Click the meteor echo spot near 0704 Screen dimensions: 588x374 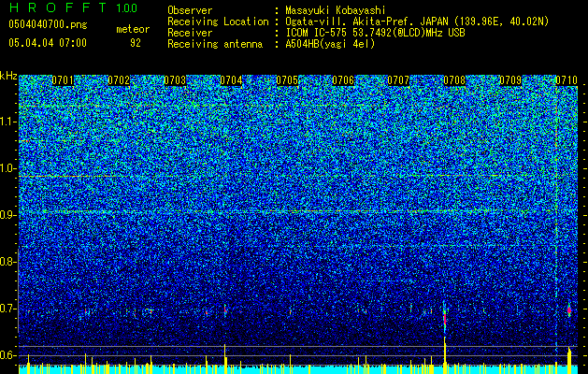(225, 309)
